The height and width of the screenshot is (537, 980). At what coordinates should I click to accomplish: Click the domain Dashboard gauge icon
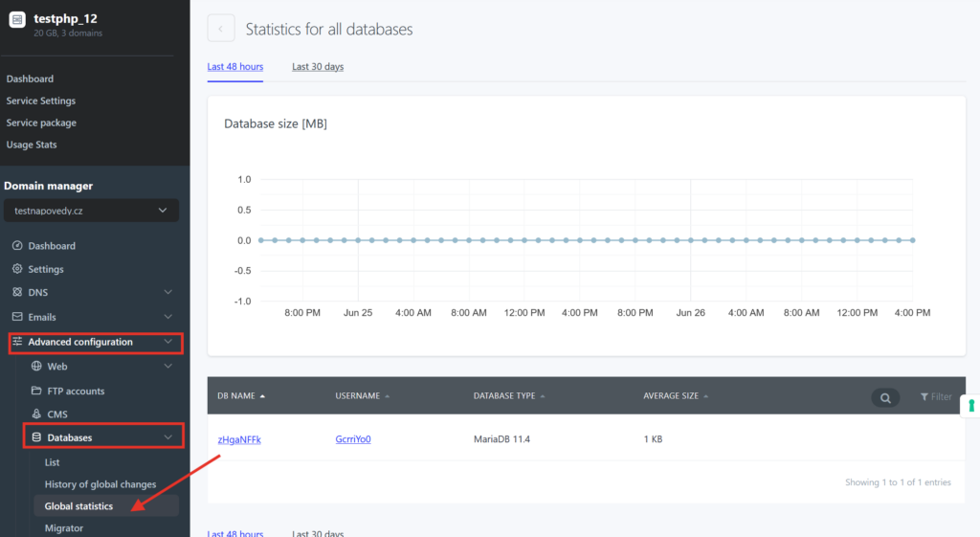click(x=17, y=246)
